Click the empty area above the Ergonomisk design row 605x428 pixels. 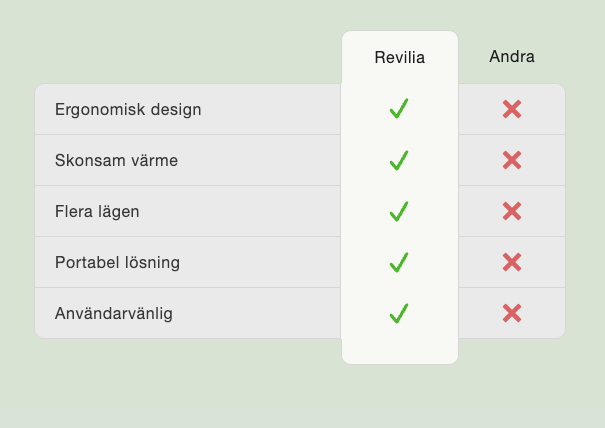(x=180, y=60)
